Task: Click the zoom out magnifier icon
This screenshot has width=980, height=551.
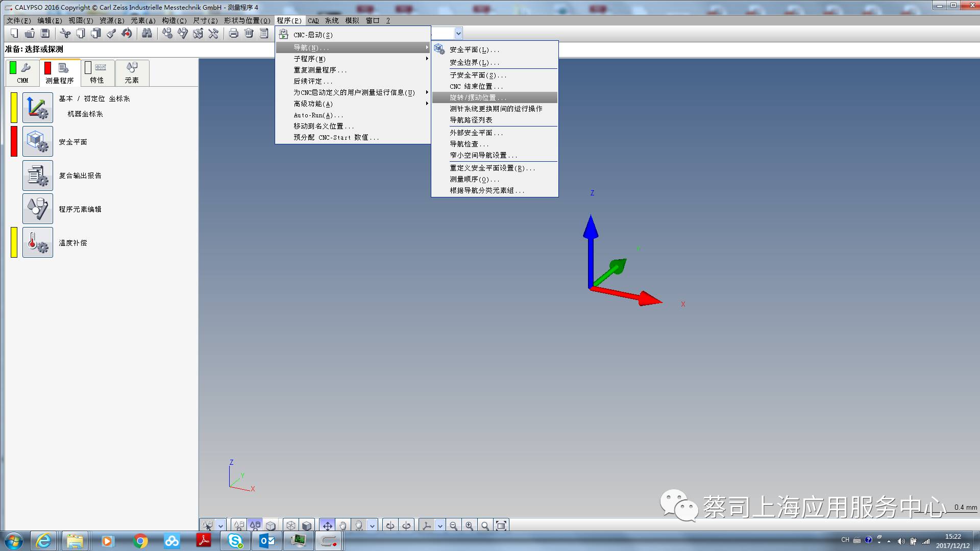Action: click(x=453, y=525)
